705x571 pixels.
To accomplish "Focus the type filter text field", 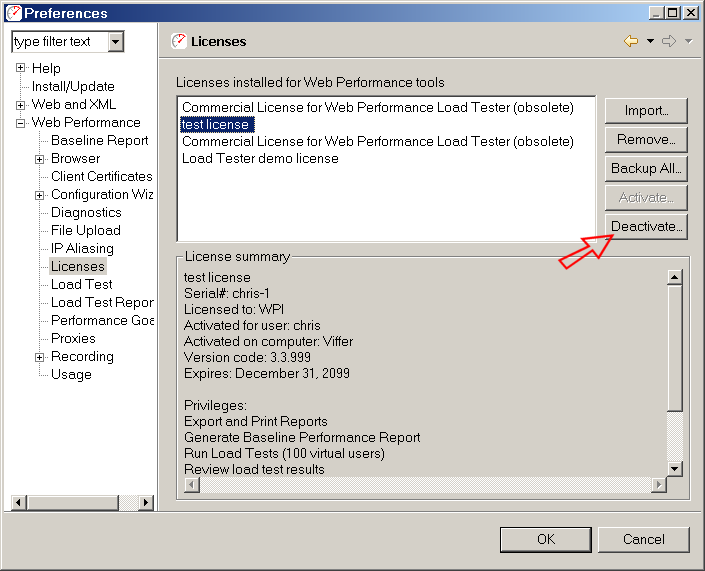I will click(60, 42).
